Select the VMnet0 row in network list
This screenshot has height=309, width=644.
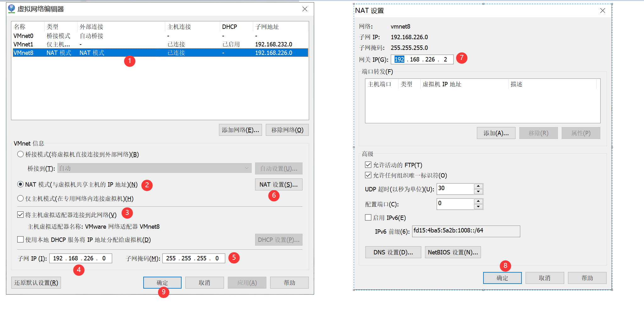click(x=160, y=36)
